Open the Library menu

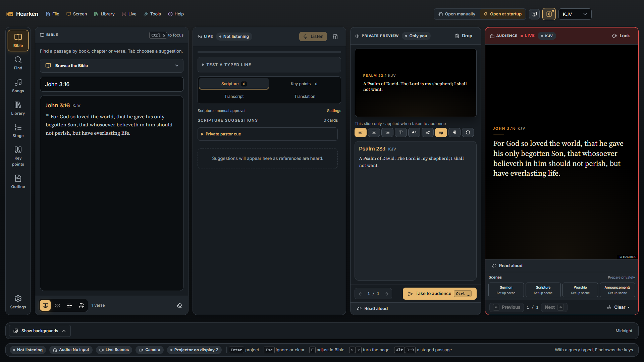click(104, 14)
